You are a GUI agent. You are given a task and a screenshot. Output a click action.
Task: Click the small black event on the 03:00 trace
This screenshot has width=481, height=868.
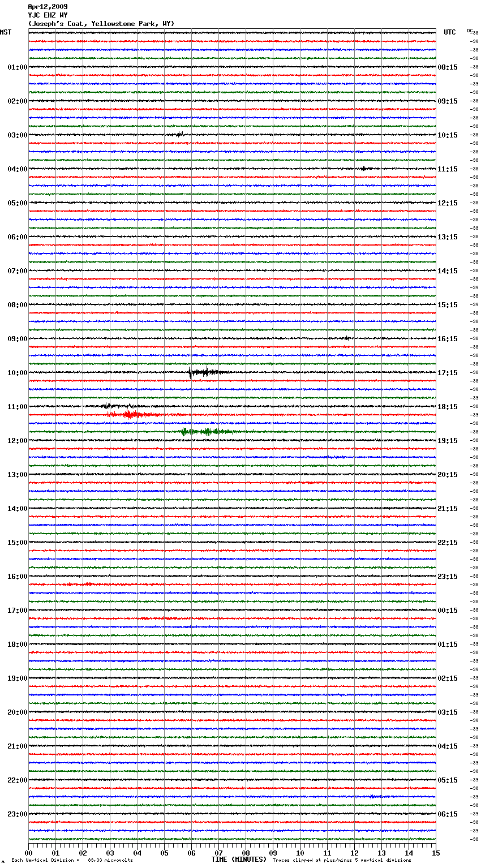(179, 135)
